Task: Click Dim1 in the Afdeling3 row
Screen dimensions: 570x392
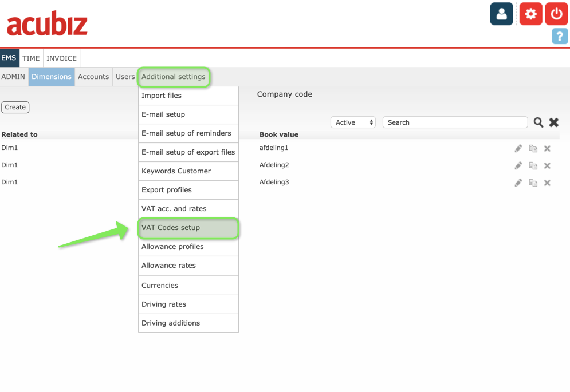Action: (x=9, y=182)
